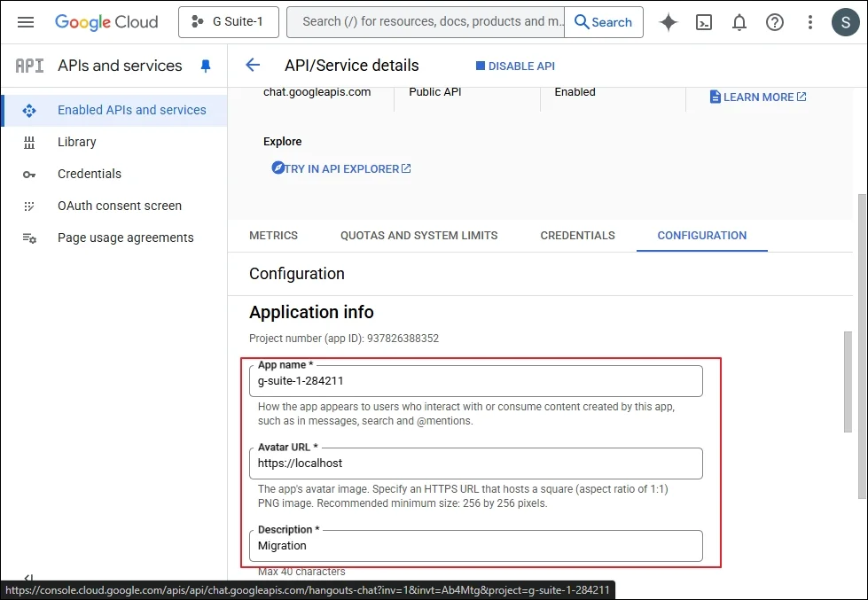Click the Project number text 937826388352
Viewport: 868px width, 600px height.
(403, 339)
